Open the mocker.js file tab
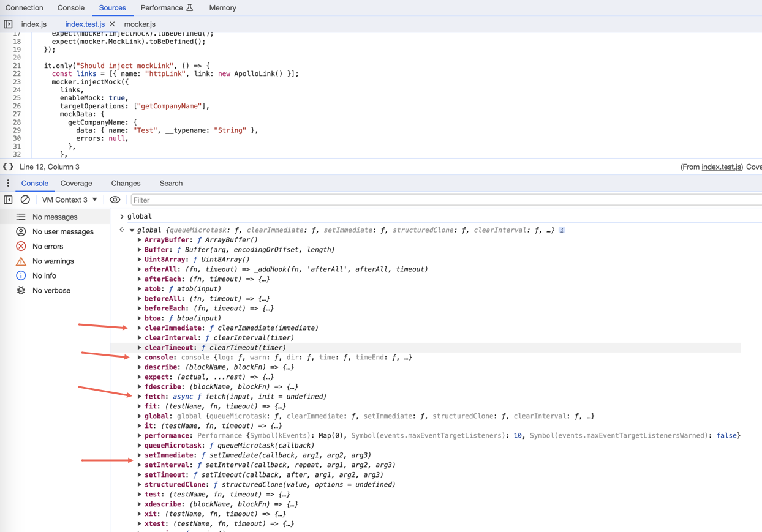 point(140,24)
